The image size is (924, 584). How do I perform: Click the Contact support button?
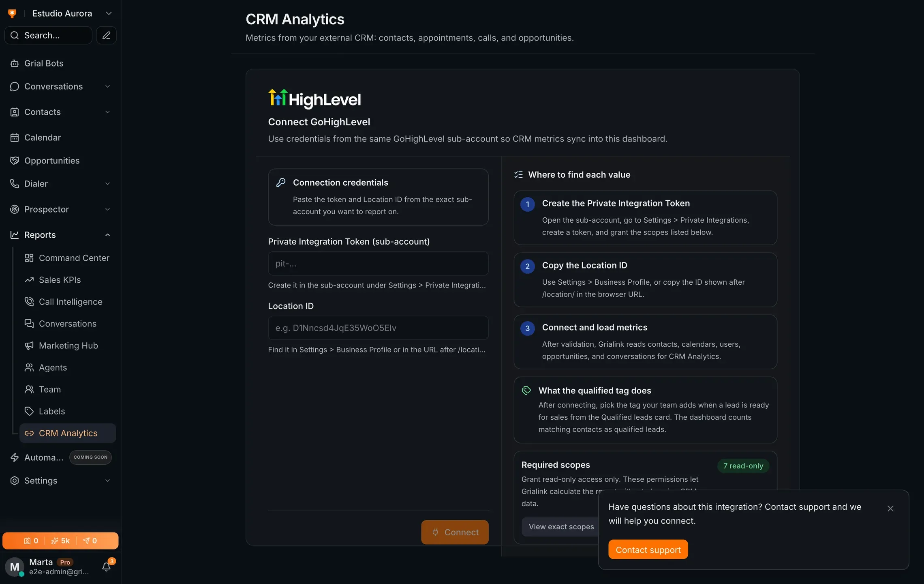point(648,550)
